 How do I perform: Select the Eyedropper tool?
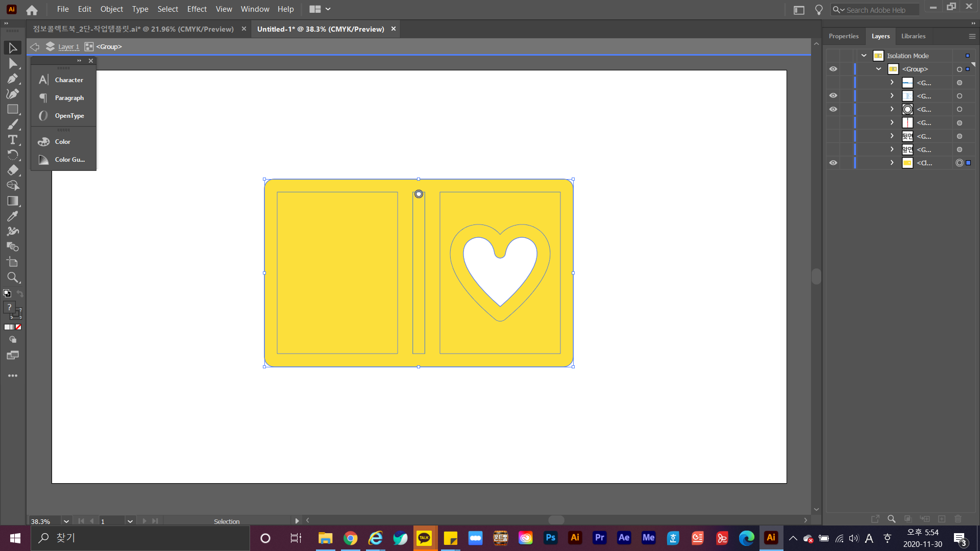coord(12,216)
